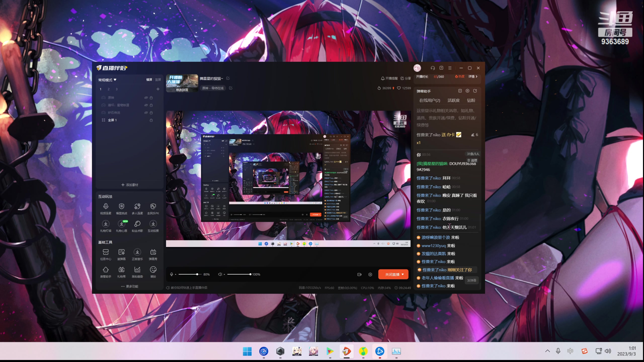Open 多人连麦 multi-person link
Viewport: 644px width, 362px height.
[x=137, y=209]
